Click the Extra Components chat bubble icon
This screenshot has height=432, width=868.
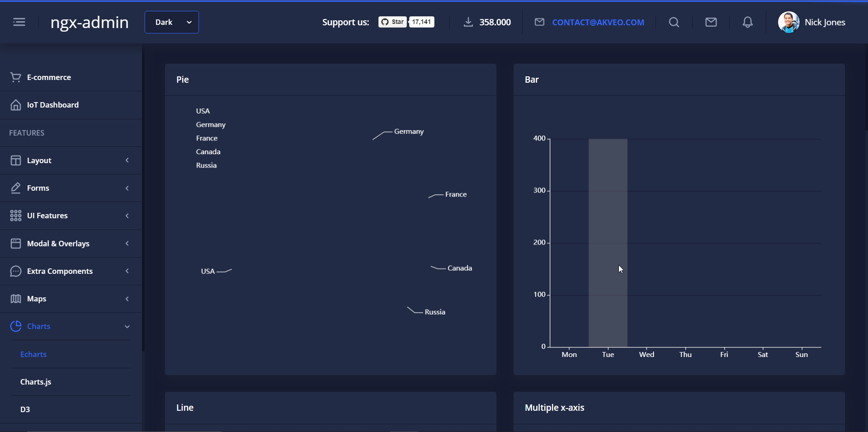16,271
